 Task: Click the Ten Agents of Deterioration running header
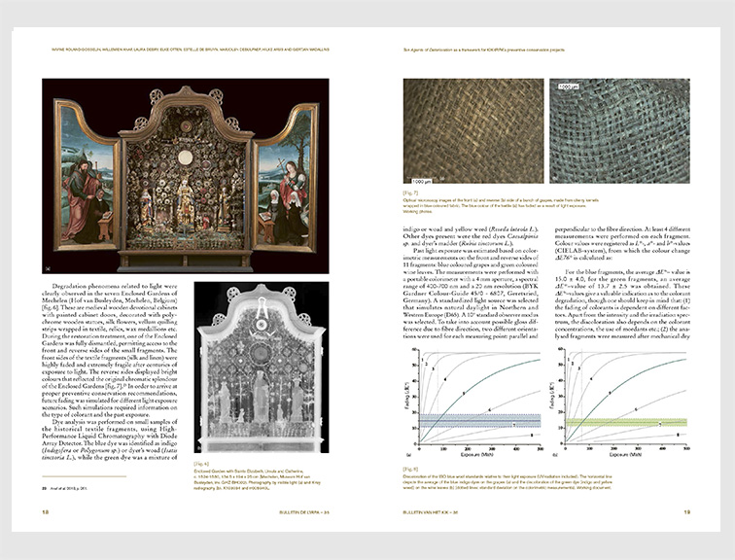484,50
